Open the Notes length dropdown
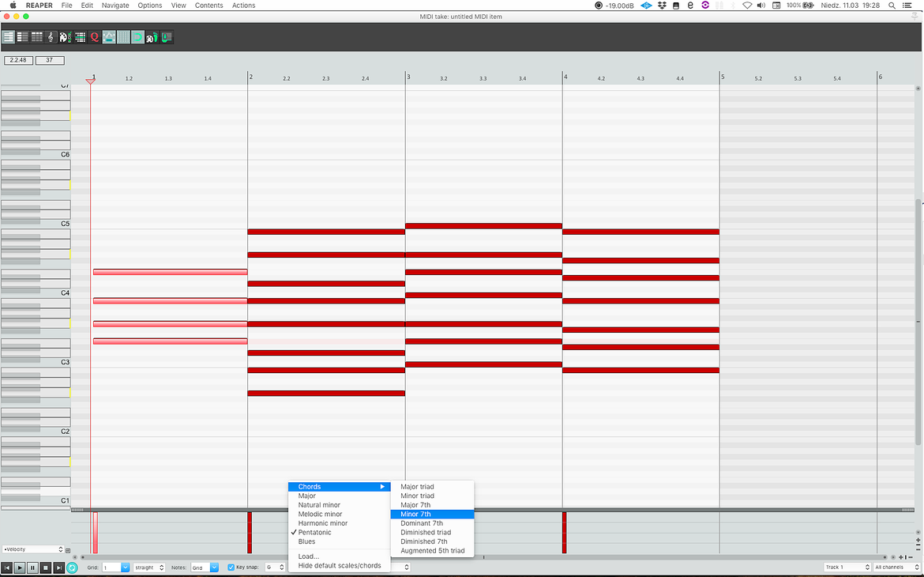Screen dimensions: 924x577 click(205, 568)
